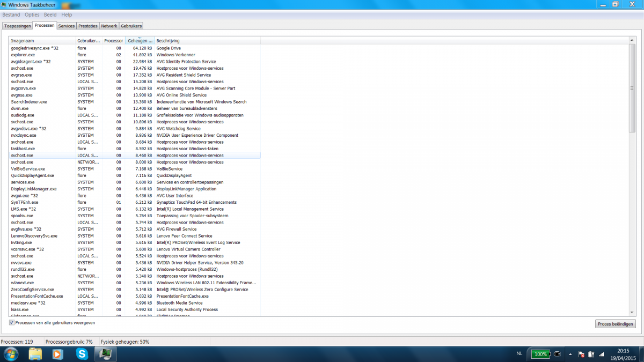The height and width of the screenshot is (362, 644).
Task: Click the Windows Taakbeheer title bar icon
Action: (4, 4)
